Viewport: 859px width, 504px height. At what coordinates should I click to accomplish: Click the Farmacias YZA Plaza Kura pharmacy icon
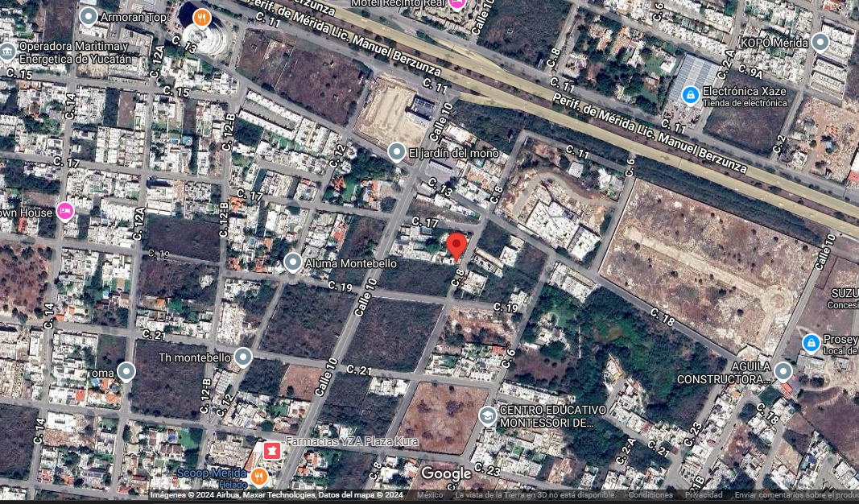[272, 451]
